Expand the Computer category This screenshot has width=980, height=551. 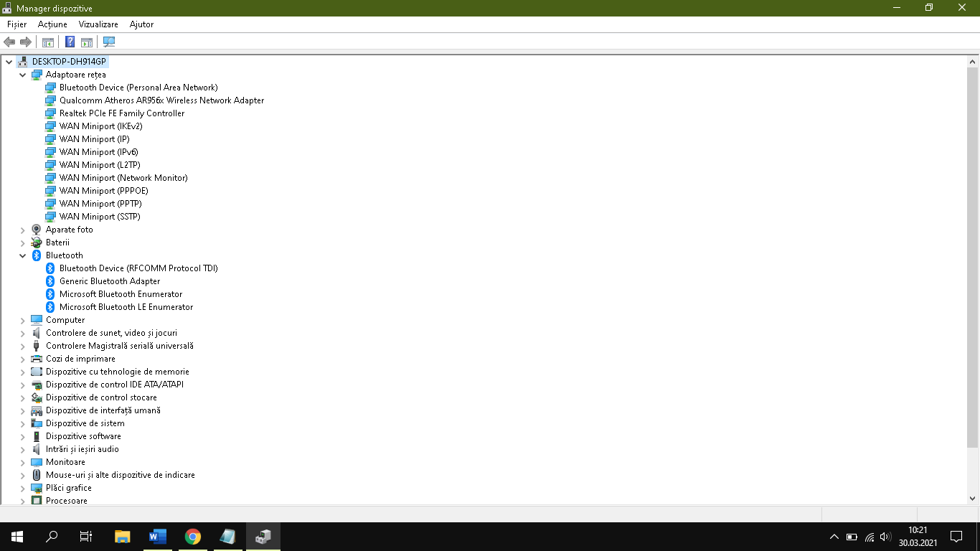[22, 320]
